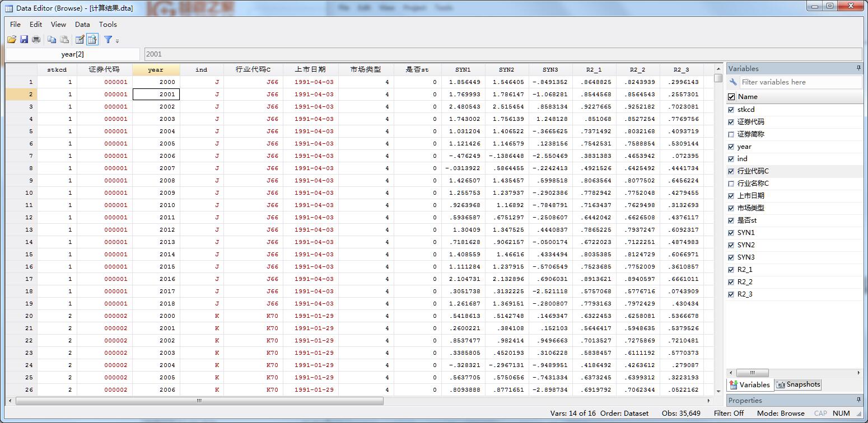The width and height of the screenshot is (868, 423).
Task: Uncheck the R2_3 variable checkbox
Action: click(x=731, y=294)
